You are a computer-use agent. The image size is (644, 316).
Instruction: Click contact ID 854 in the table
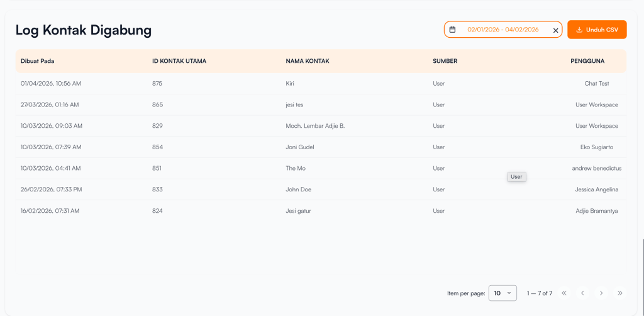click(x=157, y=147)
